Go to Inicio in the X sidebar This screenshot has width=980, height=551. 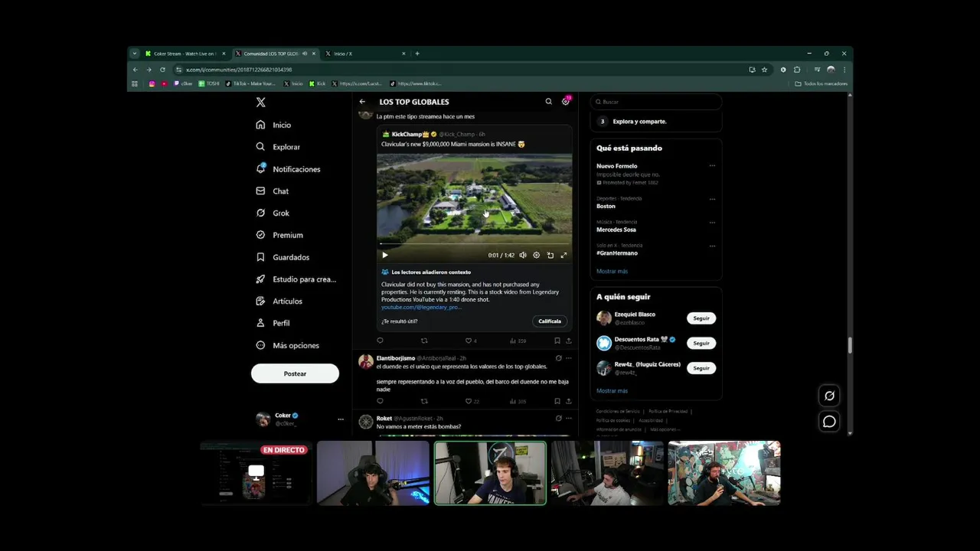[274, 125]
